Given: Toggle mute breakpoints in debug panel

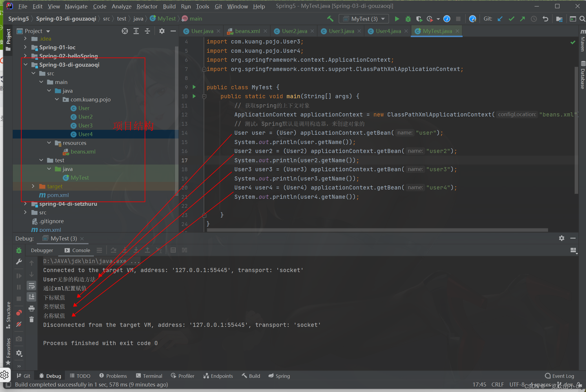Looking at the screenshot, I should click(19, 324).
